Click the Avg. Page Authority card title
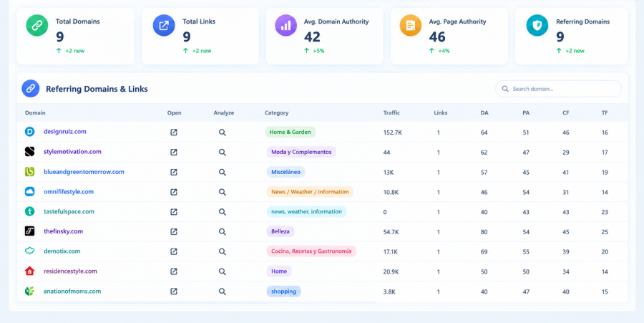The width and height of the screenshot is (644, 323). coord(457,21)
